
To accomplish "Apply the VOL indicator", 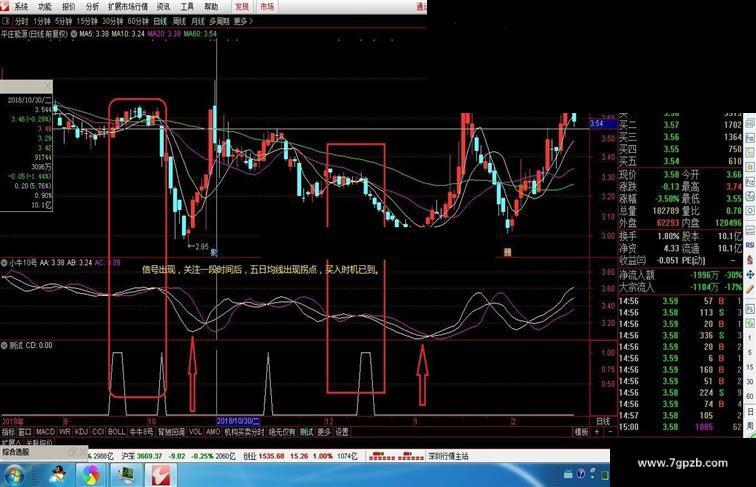I will 195,432.
